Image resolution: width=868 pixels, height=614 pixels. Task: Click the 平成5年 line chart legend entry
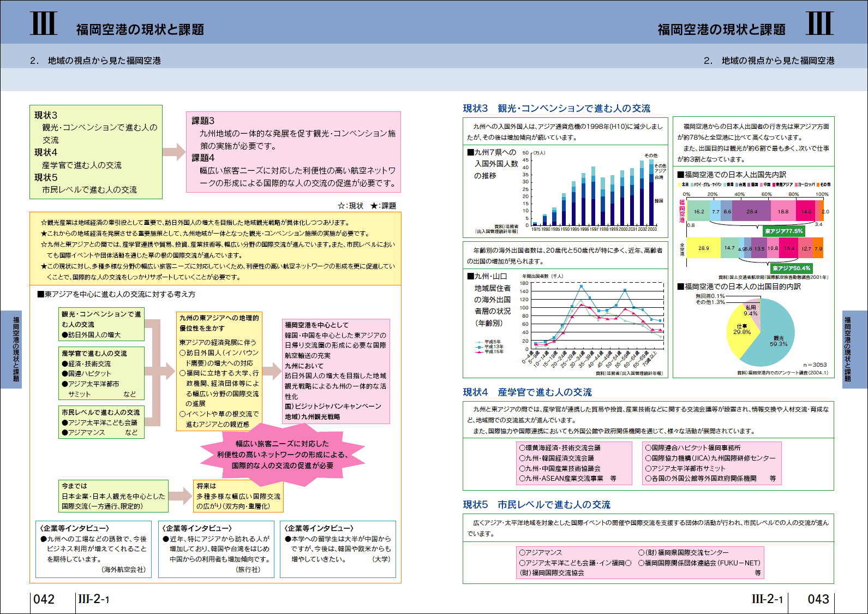488,342
